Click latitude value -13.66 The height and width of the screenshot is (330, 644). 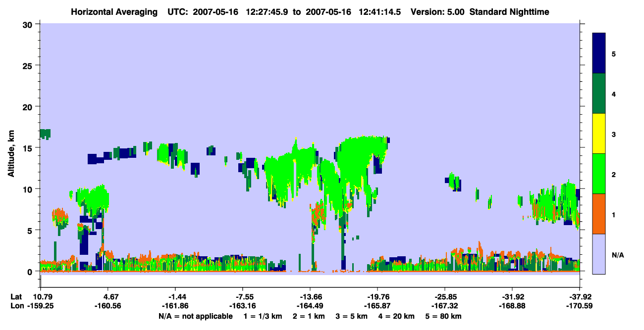click(310, 297)
